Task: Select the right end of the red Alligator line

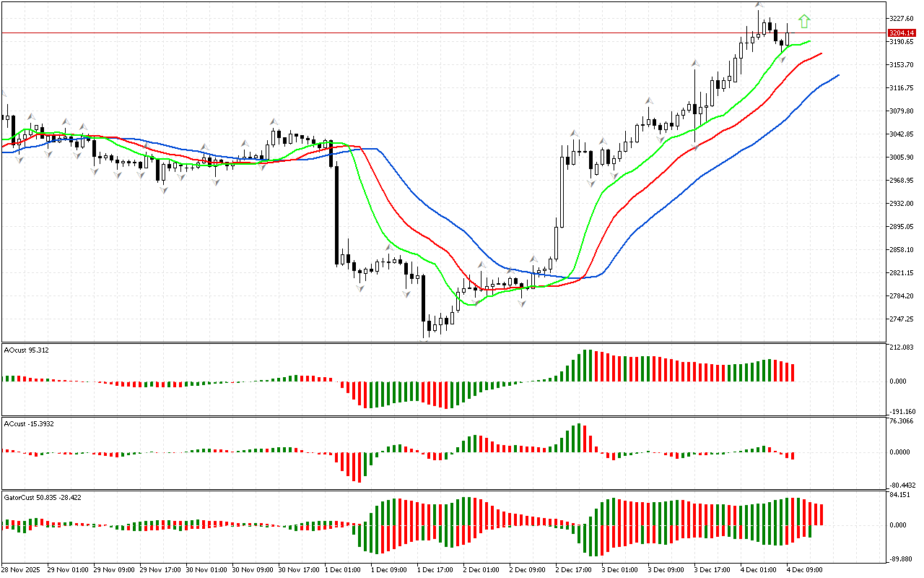Action: coord(821,53)
